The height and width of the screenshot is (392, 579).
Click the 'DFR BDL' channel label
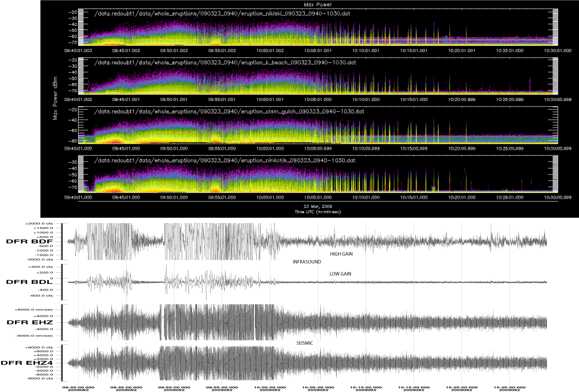pos(29,282)
